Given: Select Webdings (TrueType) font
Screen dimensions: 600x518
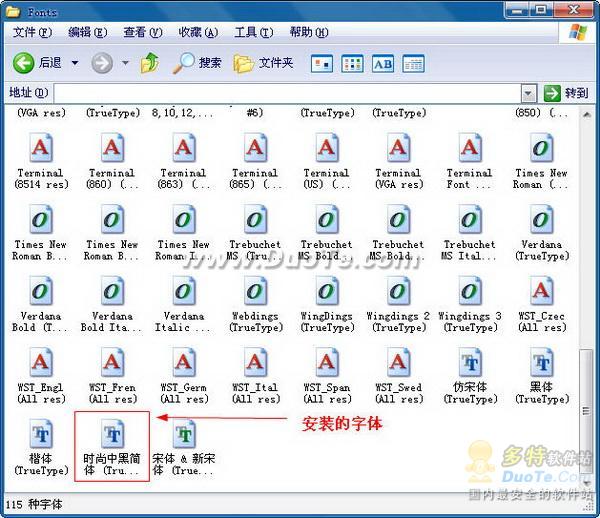Looking at the screenshot, I should coord(255,305).
